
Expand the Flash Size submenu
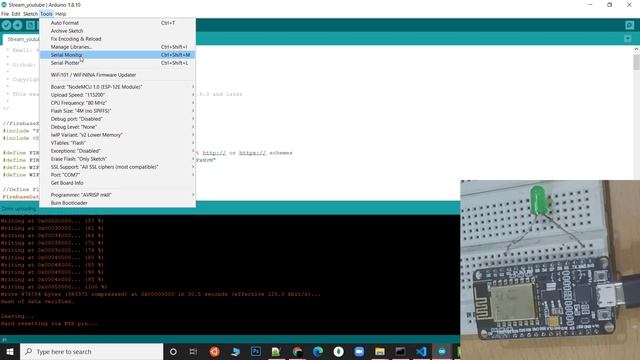coord(118,111)
